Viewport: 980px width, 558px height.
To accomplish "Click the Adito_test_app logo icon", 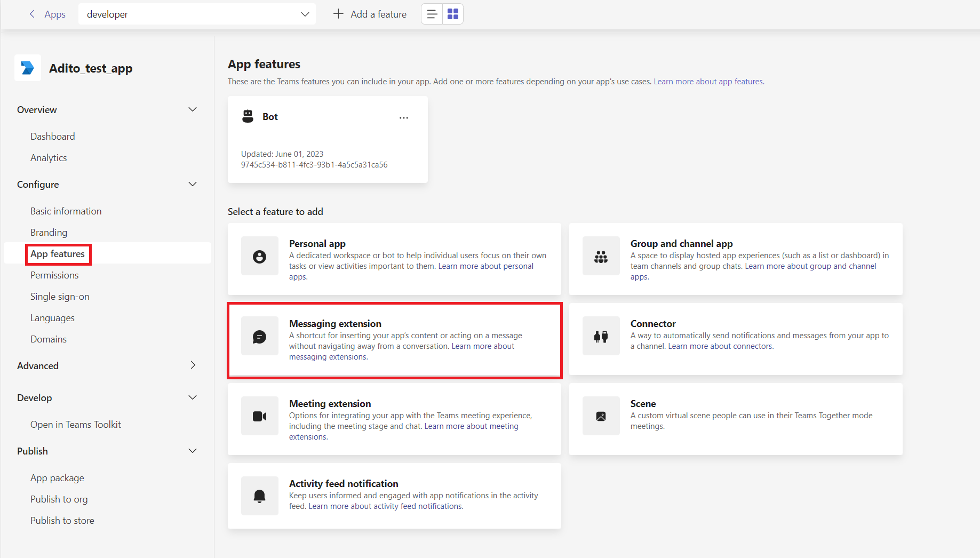I will click(28, 68).
